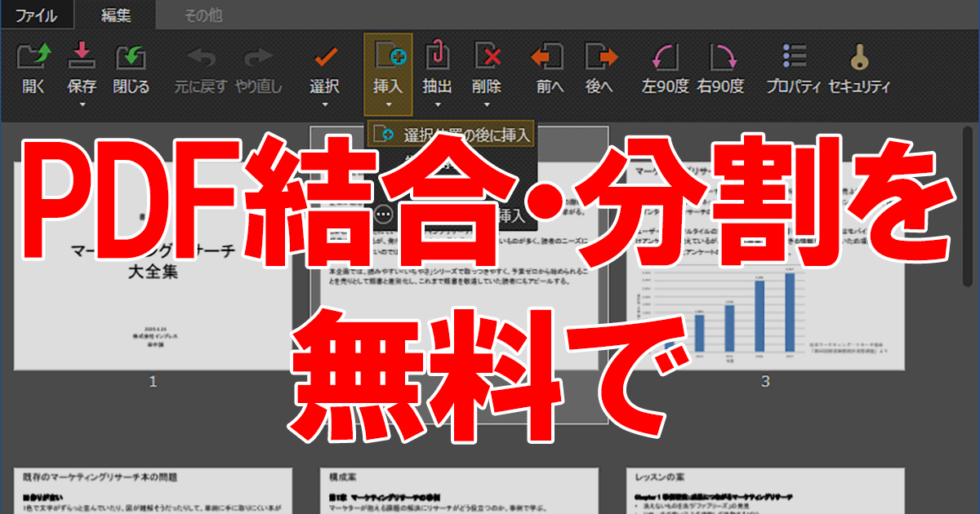Viewport: 980px width, 514px height.
Task: Switch to the その他 tab
Action: click(x=203, y=14)
